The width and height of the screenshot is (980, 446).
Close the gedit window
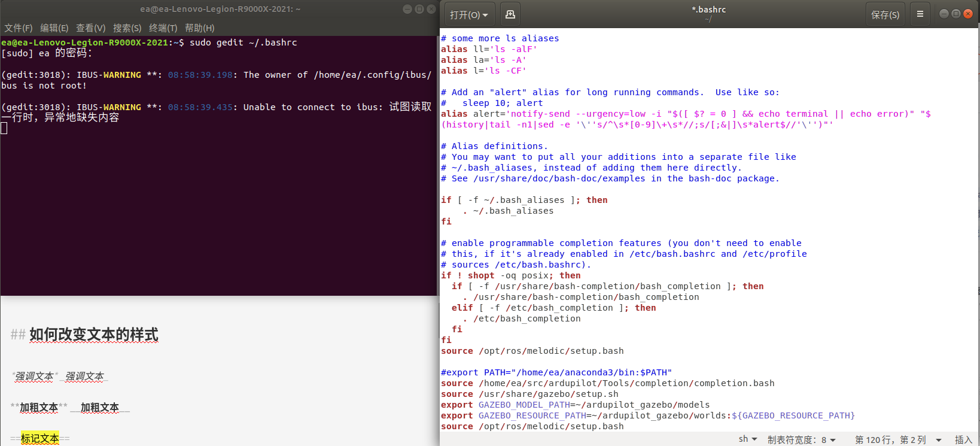968,14
